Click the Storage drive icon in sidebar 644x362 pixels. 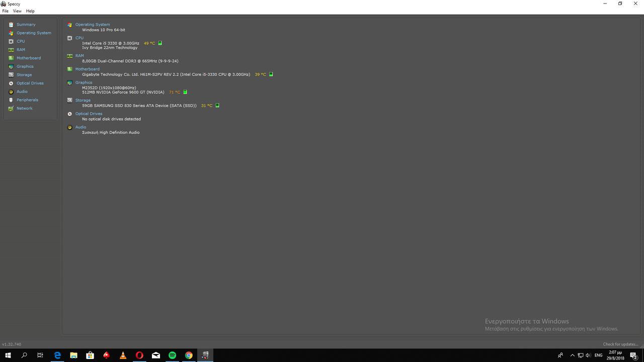click(11, 75)
